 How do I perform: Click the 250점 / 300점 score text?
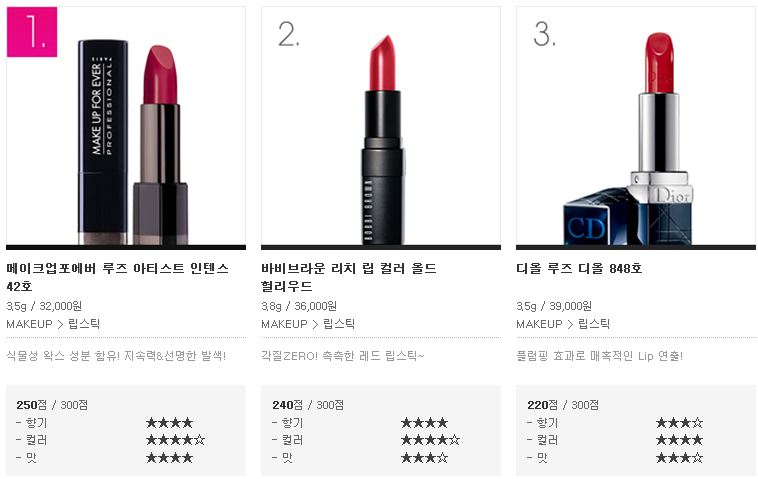click(52, 405)
